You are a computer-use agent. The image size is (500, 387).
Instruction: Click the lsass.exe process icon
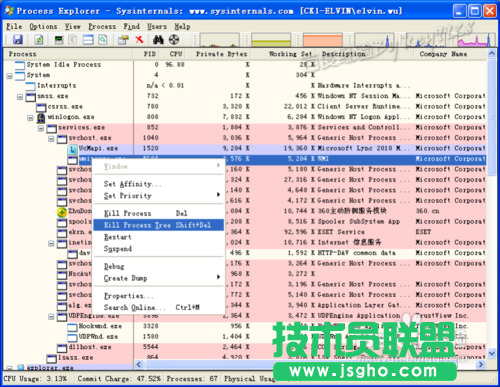click(x=51, y=358)
